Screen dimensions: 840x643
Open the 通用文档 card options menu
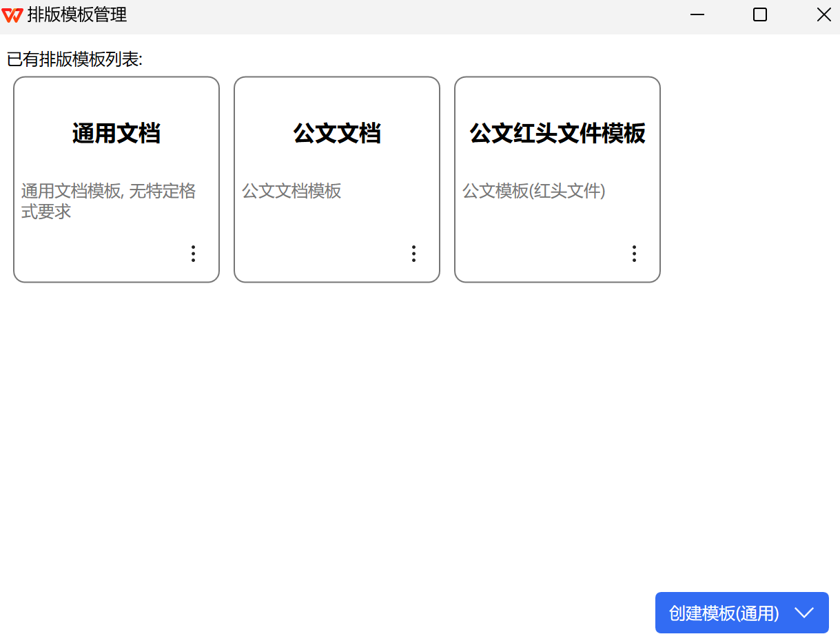pos(193,254)
